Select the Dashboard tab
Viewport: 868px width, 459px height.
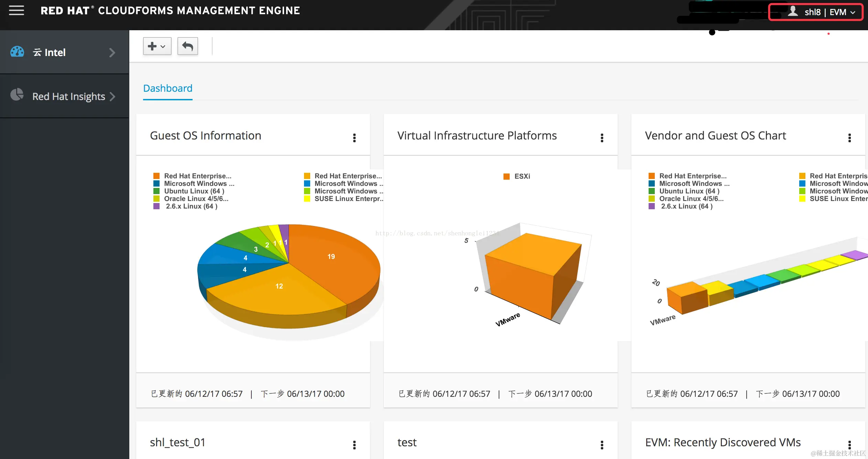coord(167,88)
